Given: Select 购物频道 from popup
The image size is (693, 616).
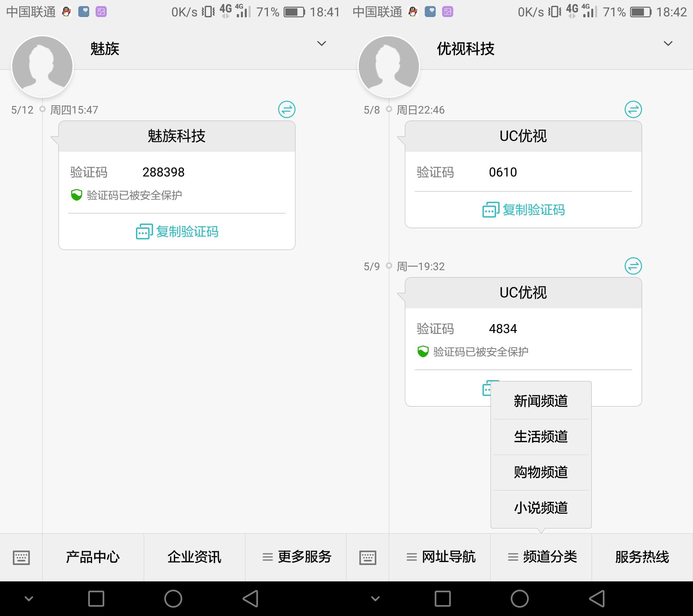Looking at the screenshot, I should click(x=541, y=472).
